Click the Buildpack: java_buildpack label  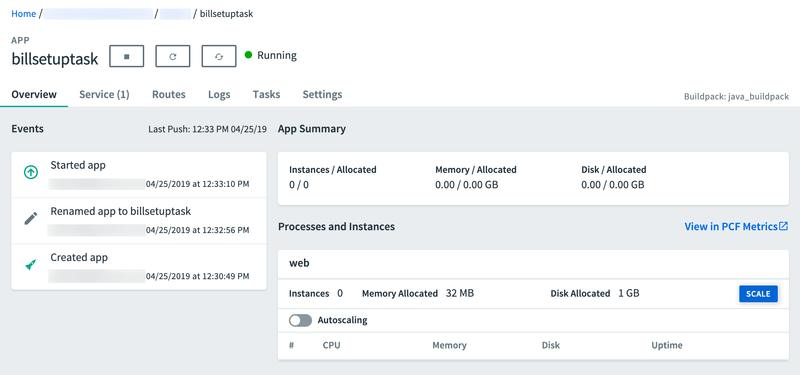point(736,96)
